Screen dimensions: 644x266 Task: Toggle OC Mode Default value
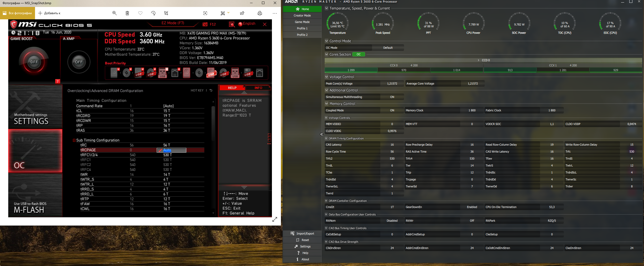[388, 48]
